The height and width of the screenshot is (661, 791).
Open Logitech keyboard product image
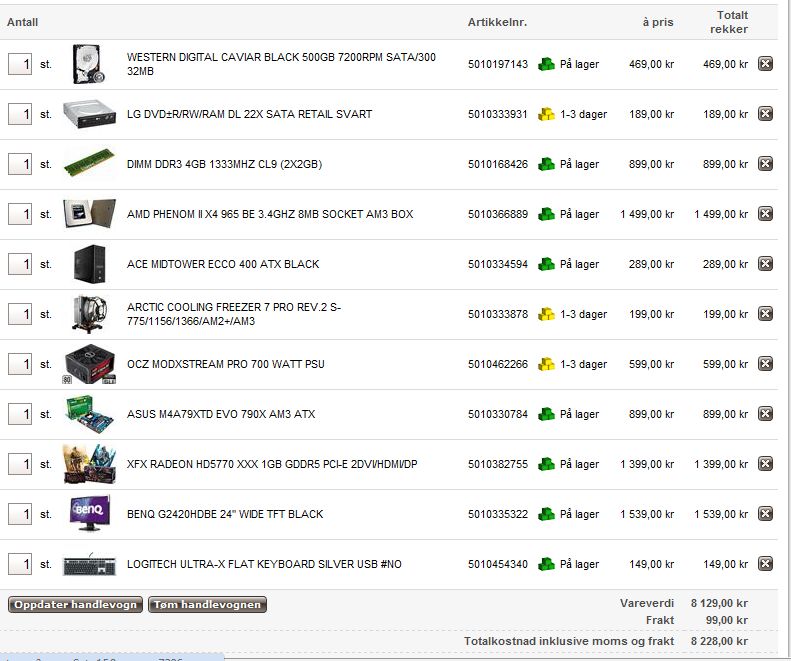pos(89,564)
